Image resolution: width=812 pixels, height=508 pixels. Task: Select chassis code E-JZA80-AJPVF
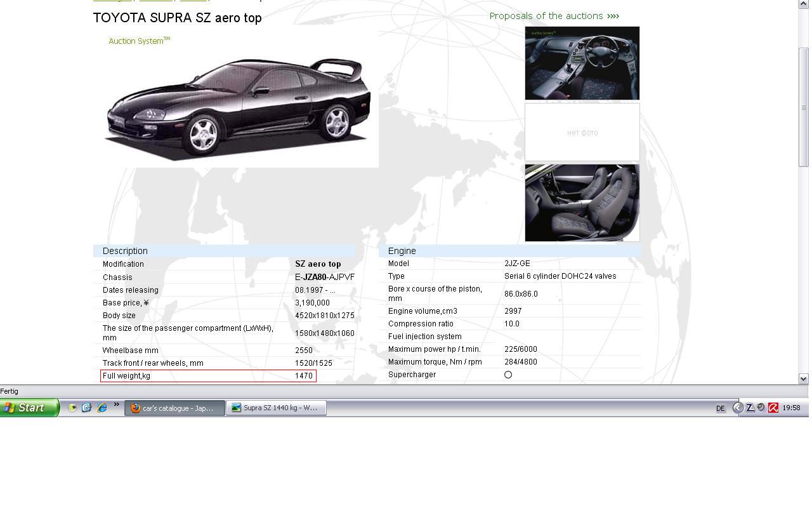pos(325,277)
